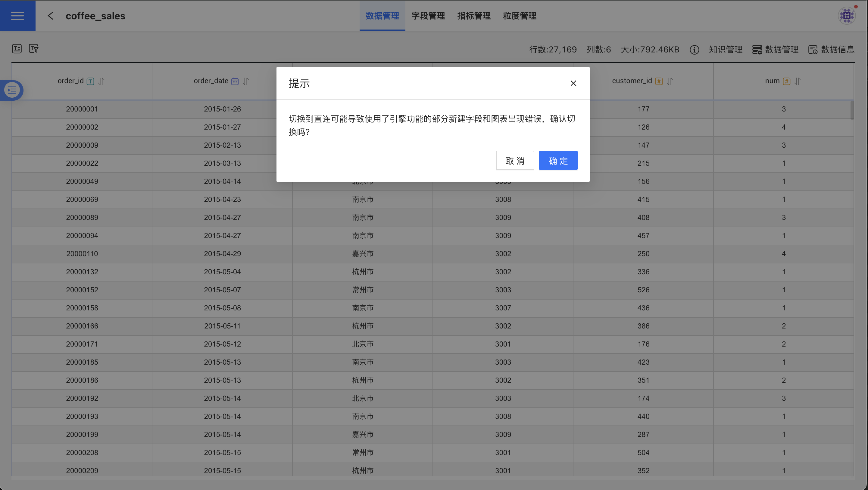Close the 提示 dialog
The width and height of the screenshot is (868, 490).
[x=573, y=83]
